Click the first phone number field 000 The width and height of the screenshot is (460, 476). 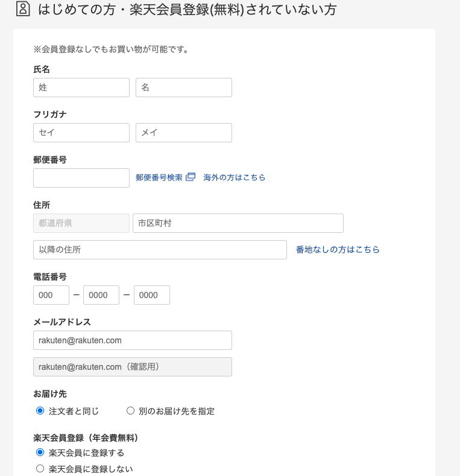pos(51,295)
